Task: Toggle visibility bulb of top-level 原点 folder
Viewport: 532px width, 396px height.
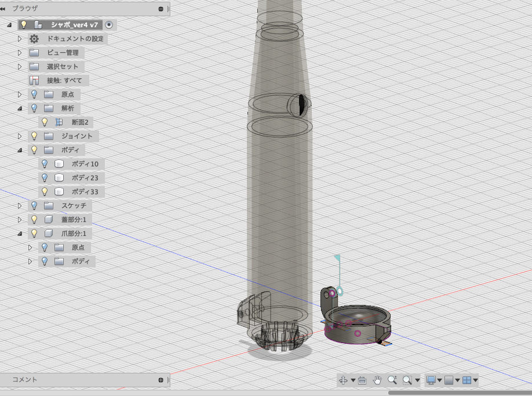Action: click(x=34, y=94)
